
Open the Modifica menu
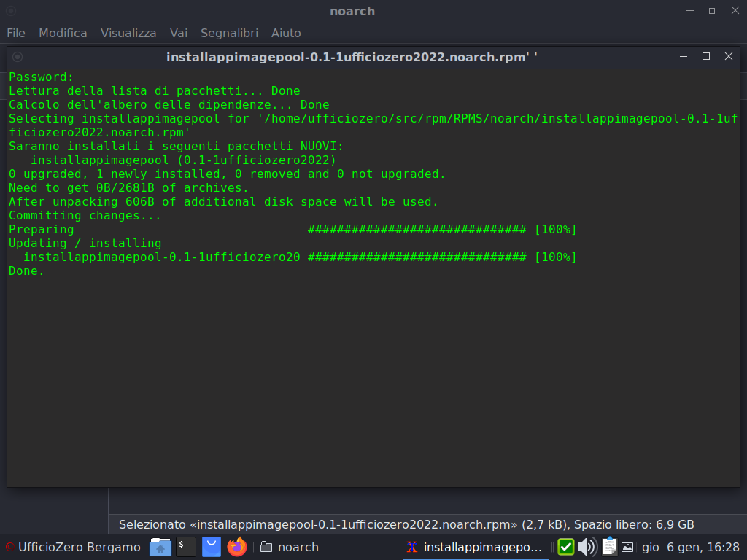point(63,33)
